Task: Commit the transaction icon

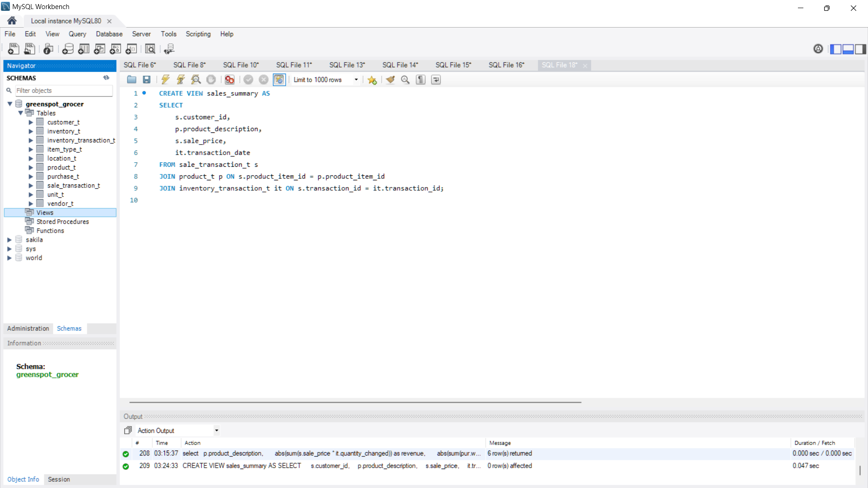Action: [x=248, y=80]
